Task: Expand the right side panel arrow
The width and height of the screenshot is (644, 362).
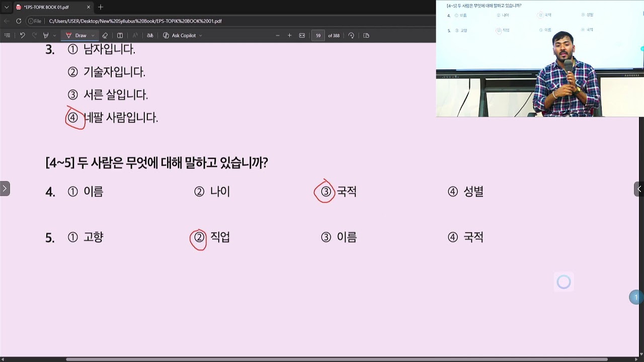Action: [639, 189]
